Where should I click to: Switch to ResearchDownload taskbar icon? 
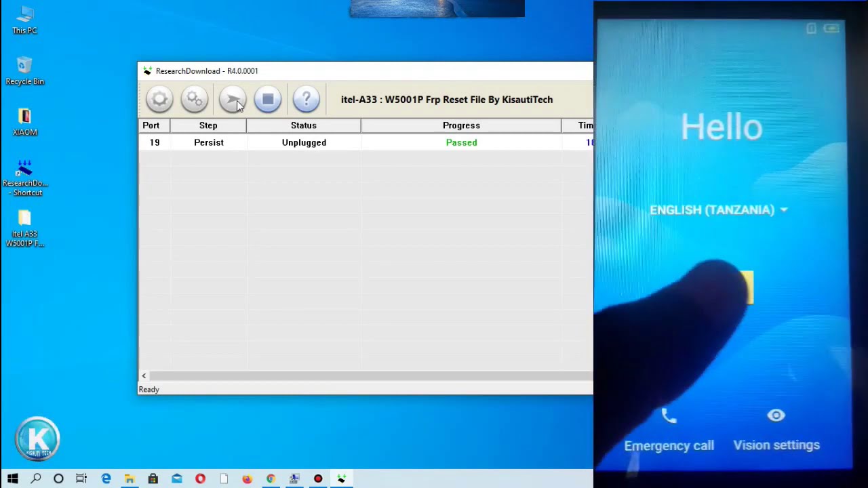coord(342,479)
